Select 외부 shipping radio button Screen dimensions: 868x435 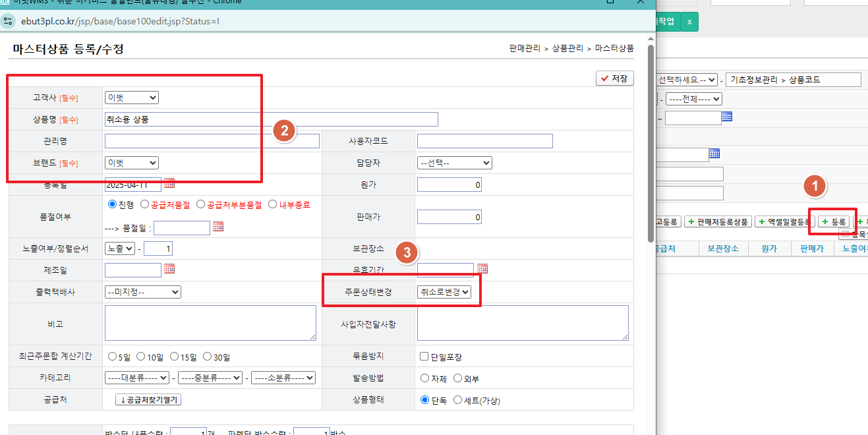tap(458, 378)
